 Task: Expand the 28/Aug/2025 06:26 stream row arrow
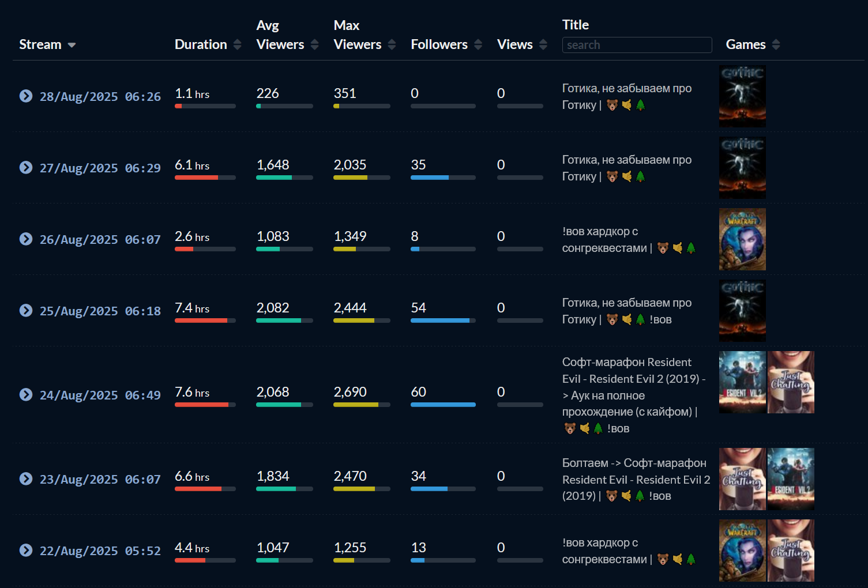(26, 96)
